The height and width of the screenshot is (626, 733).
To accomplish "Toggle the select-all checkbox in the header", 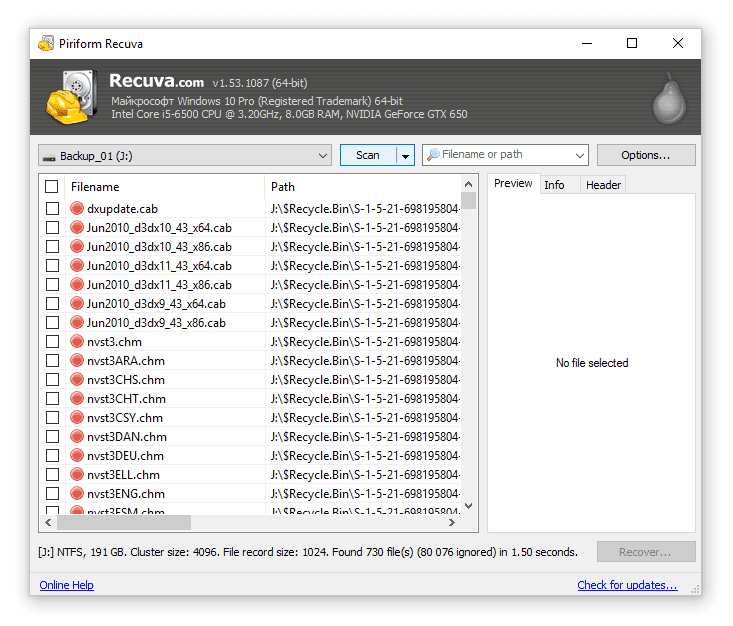I will (x=52, y=187).
